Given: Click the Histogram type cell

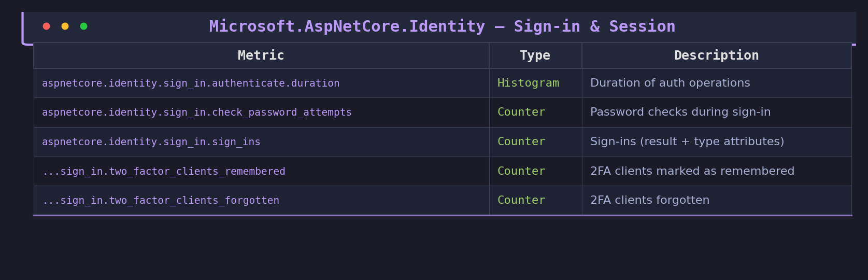Looking at the screenshot, I should coord(528,83).
